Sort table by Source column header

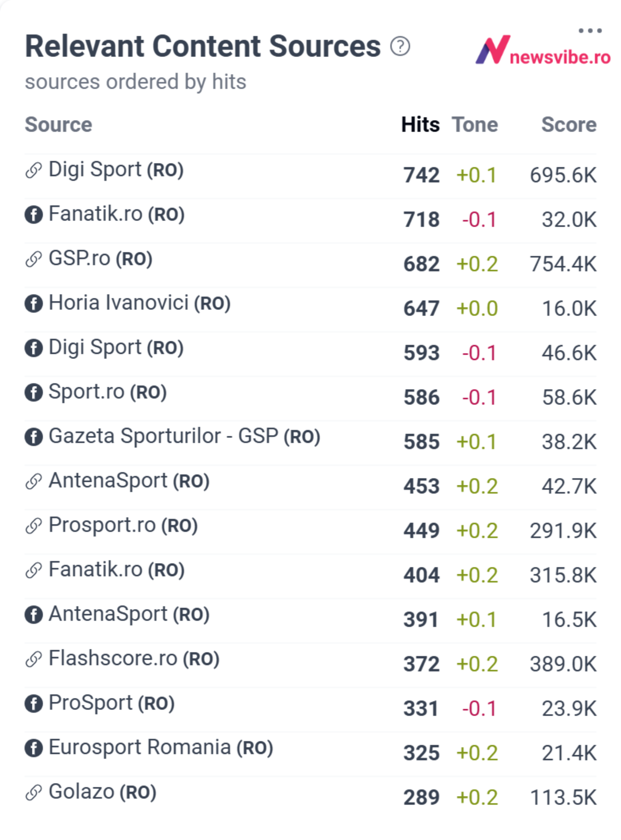pyautogui.click(x=59, y=125)
